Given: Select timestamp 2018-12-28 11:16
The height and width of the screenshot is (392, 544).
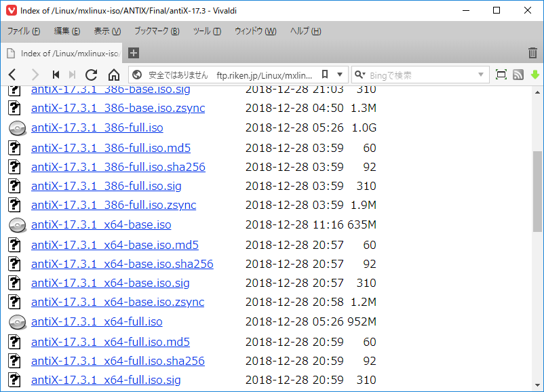Looking at the screenshot, I should pyautogui.click(x=294, y=224).
